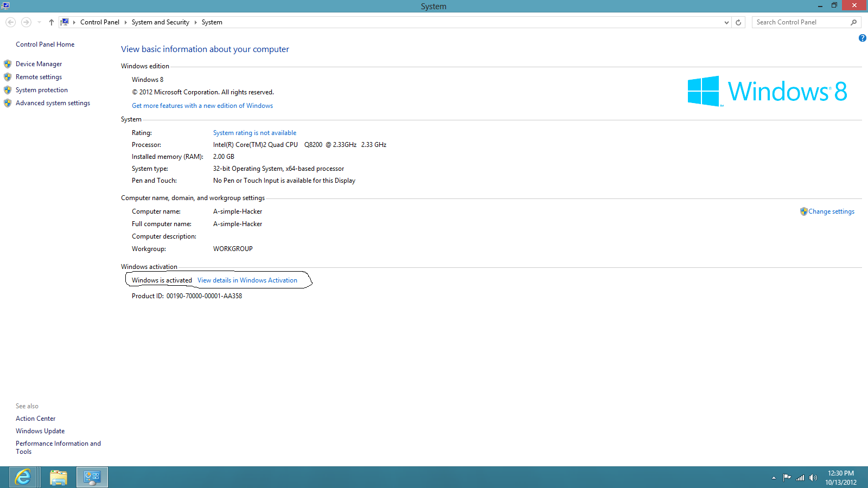The height and width of the screenshot is (488, 868).
Task: Click the forward navigation arrow
Action: (26, 22)
